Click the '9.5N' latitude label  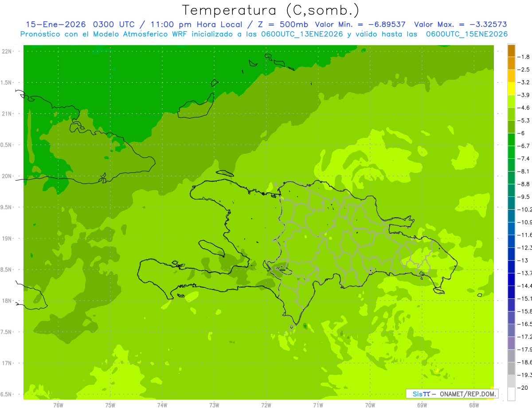click(6, 207)
